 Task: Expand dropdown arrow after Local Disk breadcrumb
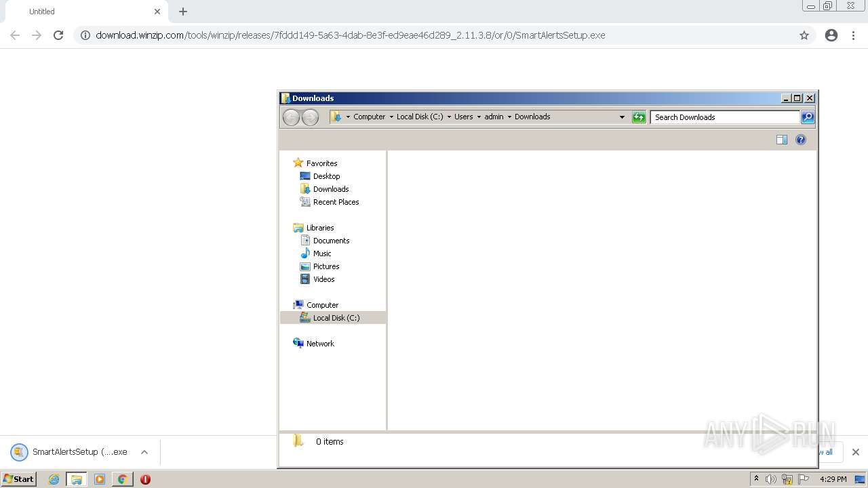tap(449, 117)
